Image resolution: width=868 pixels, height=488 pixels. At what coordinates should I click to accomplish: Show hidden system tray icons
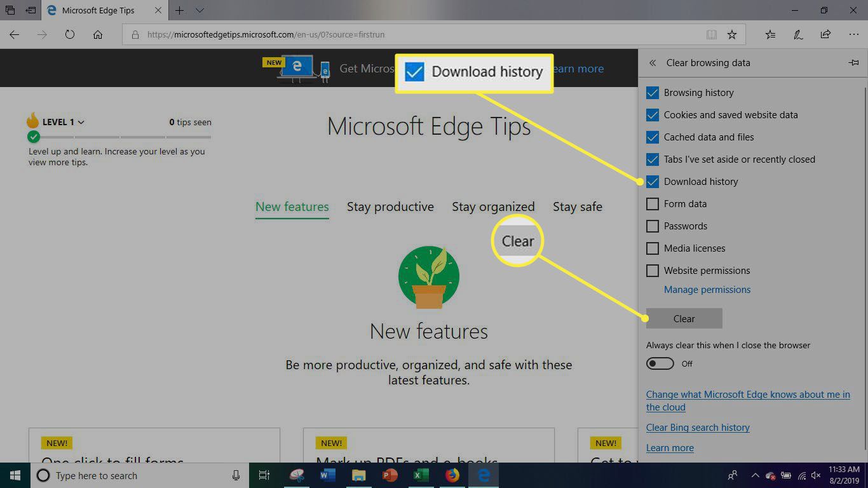(x=755, y=475)
